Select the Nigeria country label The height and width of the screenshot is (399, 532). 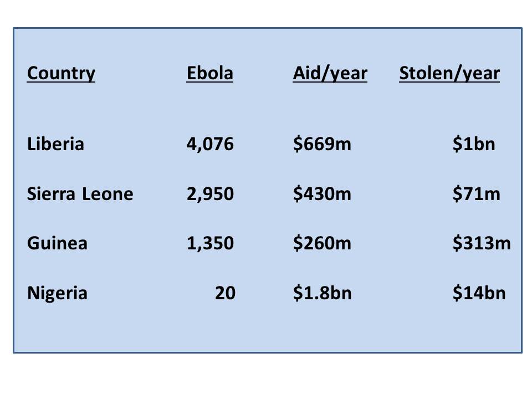click(x=57, y=293)
